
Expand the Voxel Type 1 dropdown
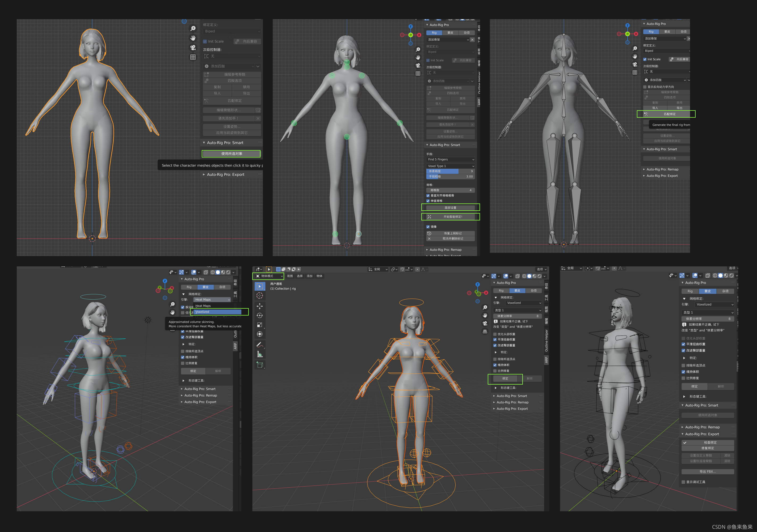(x=450, y=166)
